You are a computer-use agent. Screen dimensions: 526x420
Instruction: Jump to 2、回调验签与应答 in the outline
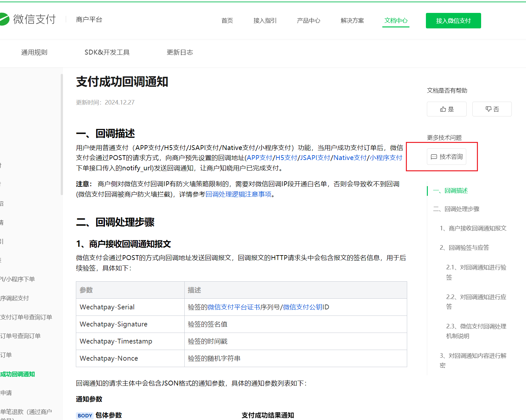[464, 248]
